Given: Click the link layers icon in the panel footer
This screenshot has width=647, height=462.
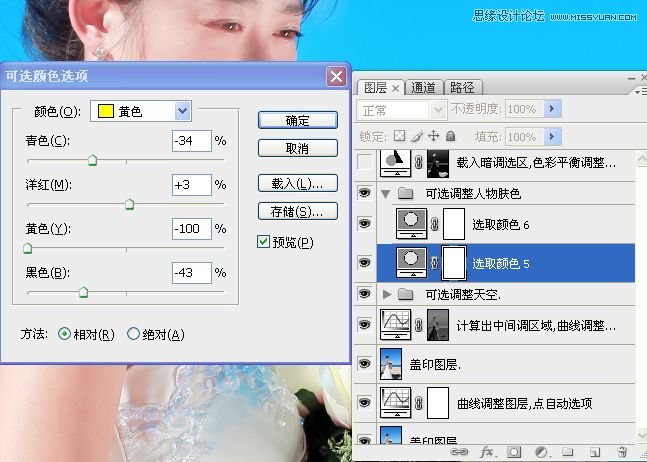Looking at the screenshot, I should [x=458, y=452].
